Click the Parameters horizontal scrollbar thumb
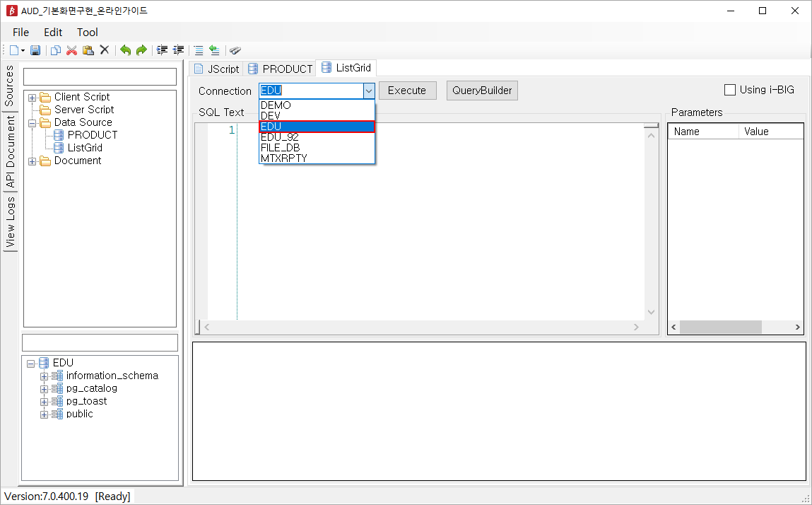Screen dimensions: 812x505 point(720,327)
